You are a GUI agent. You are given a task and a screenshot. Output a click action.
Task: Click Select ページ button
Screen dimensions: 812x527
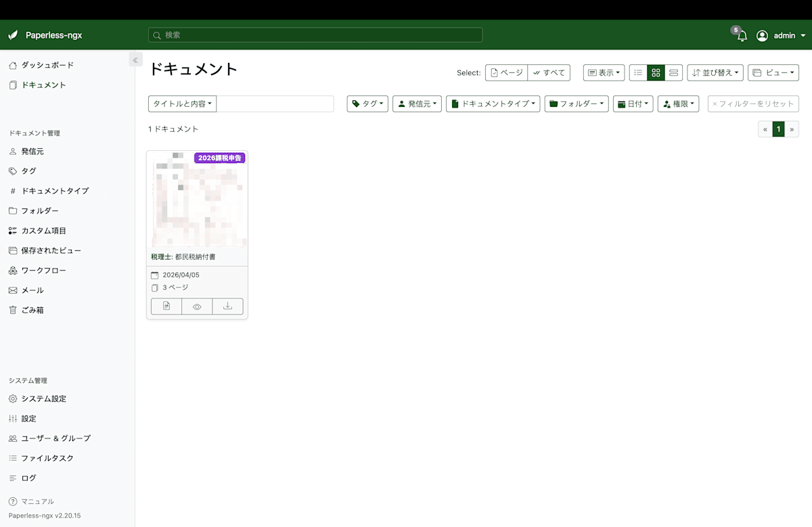point(506,72)
